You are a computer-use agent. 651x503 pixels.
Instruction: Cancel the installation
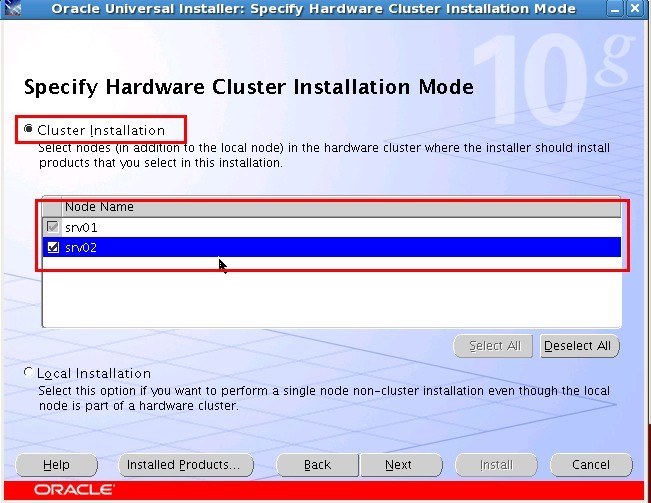click(x=591, y=465)
